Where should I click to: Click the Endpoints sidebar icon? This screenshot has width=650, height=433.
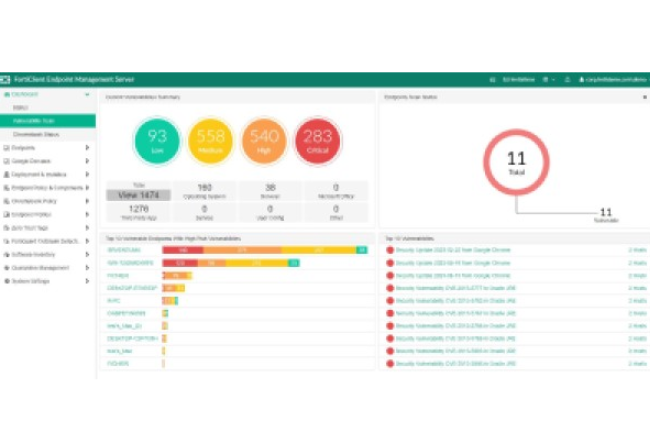pos(6,147)
